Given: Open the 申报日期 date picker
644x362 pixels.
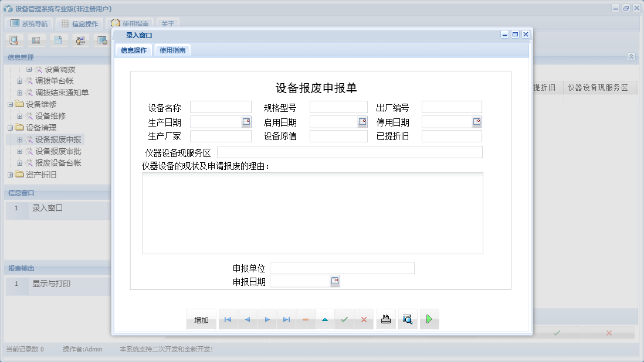Looking at the screenshot, I should (x=334, y=281).
